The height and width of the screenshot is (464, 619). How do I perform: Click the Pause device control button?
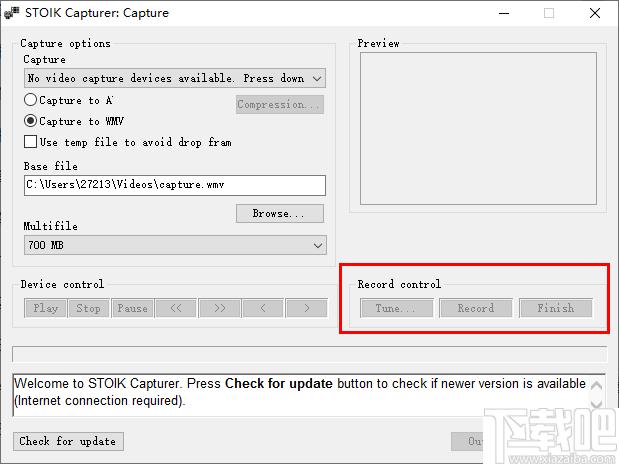[133, 308]
